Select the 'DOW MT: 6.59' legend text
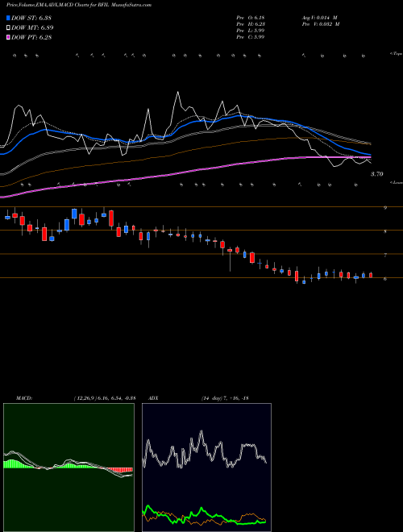 click(32, 28)
